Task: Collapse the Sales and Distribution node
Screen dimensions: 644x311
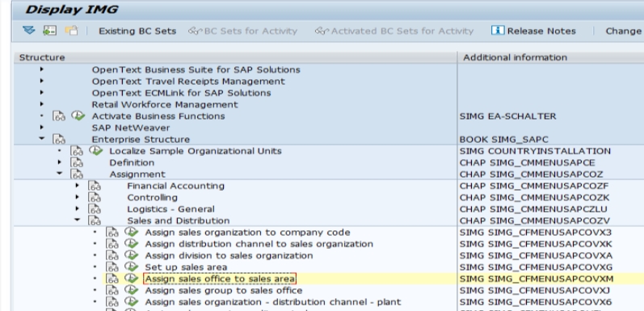Action: pos(77,221)
